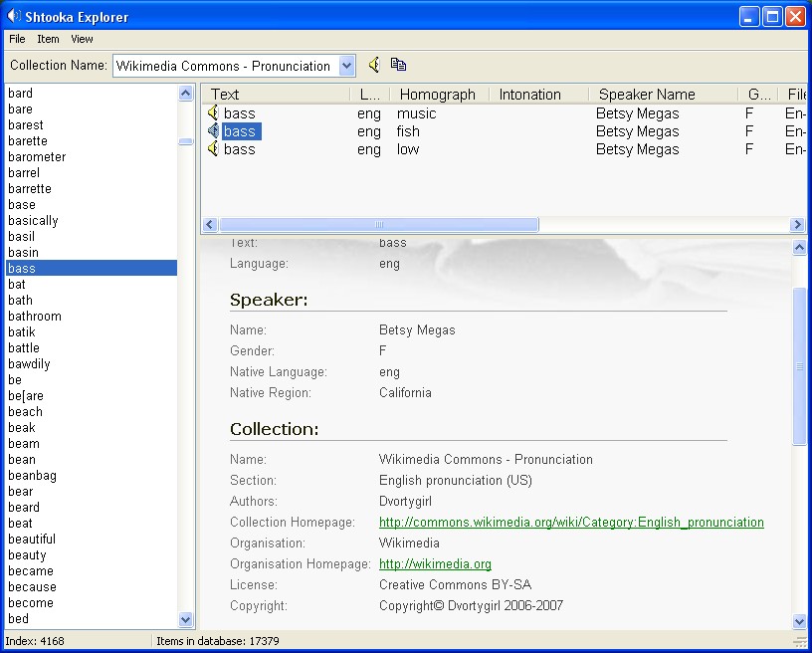Click speaker icon for bass music row
Screen dimensions: 812x653
pyautogui.click(x=213, y=112)
